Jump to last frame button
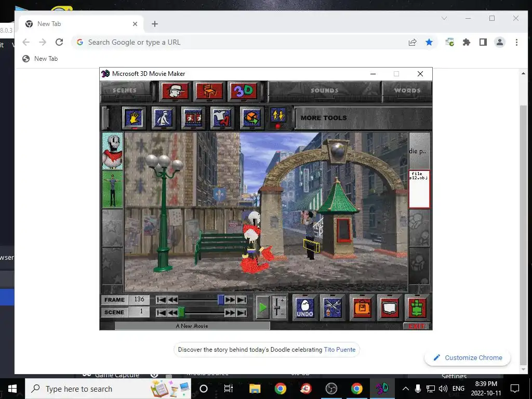 242,300
